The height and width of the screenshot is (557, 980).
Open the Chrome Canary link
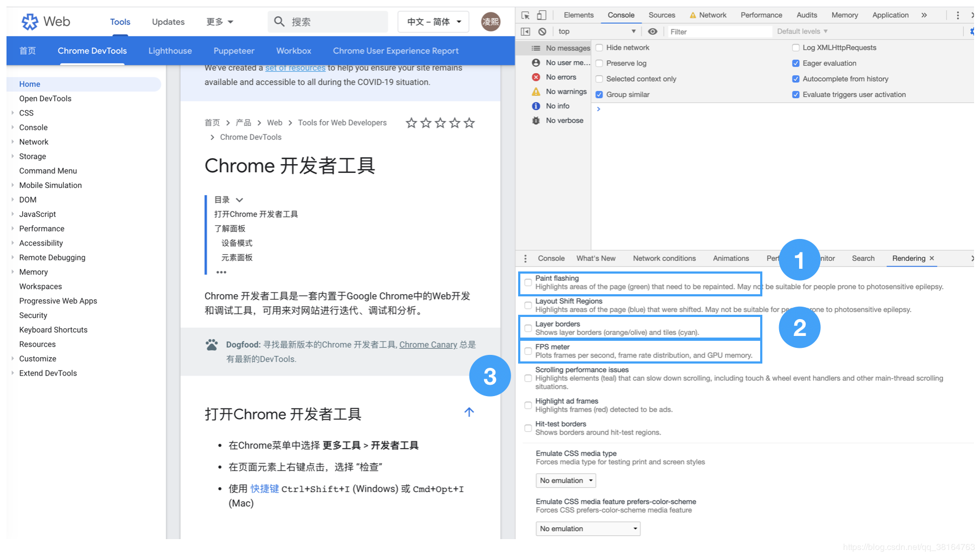pyautogui.click(x=428, y=345)
